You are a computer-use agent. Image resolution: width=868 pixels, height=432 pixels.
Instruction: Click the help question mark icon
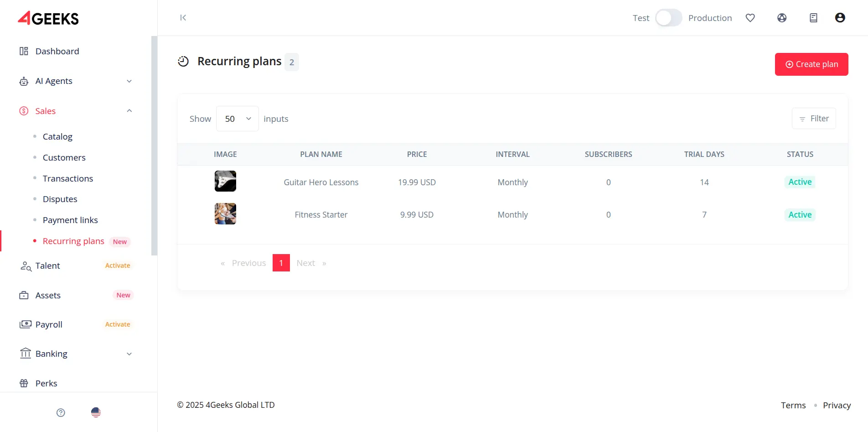[x=61, y=412]
